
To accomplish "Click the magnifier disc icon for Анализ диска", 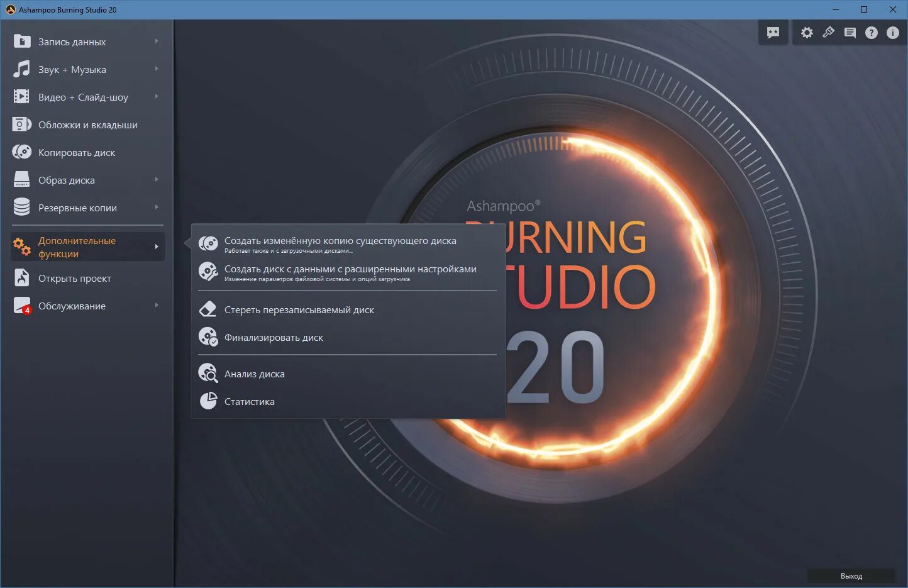I will [208, 374].
